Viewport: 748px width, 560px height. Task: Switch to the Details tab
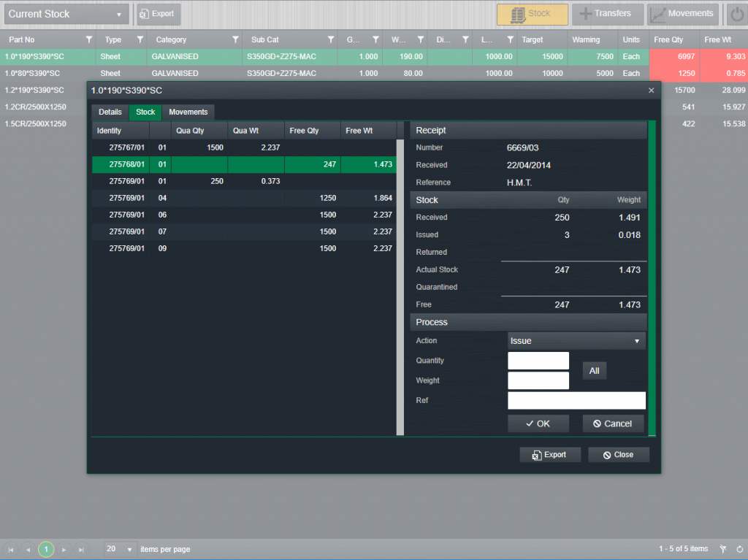110,112
